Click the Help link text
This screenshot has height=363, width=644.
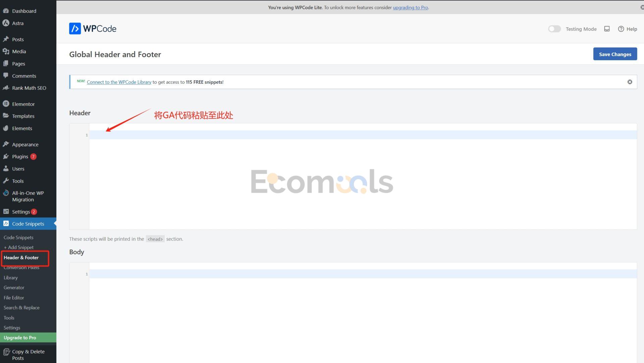coord(632,29)
